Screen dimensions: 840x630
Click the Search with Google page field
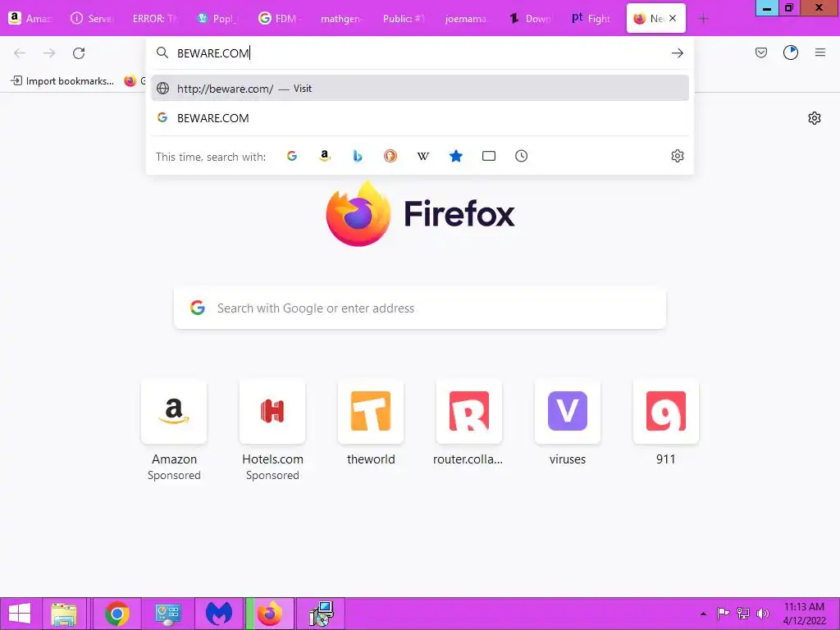coord(420,308)
